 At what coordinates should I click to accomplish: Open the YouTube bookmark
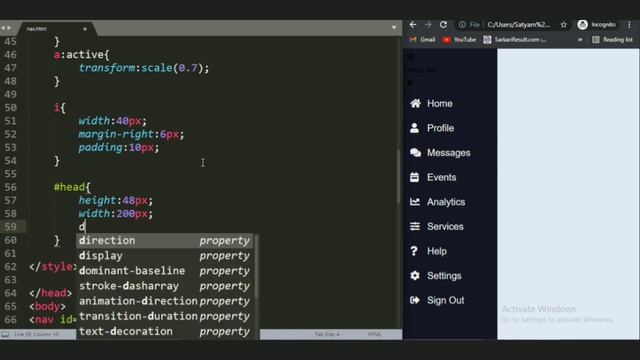point(460,40)
